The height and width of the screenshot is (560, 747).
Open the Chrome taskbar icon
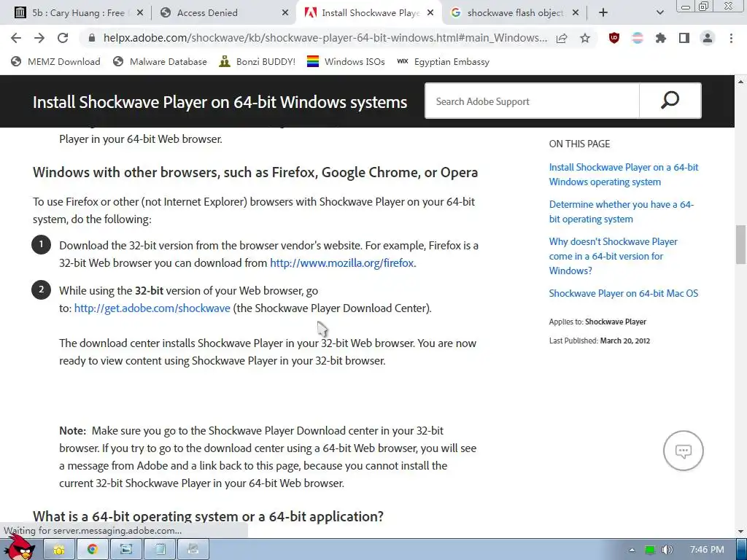[92, 550]
